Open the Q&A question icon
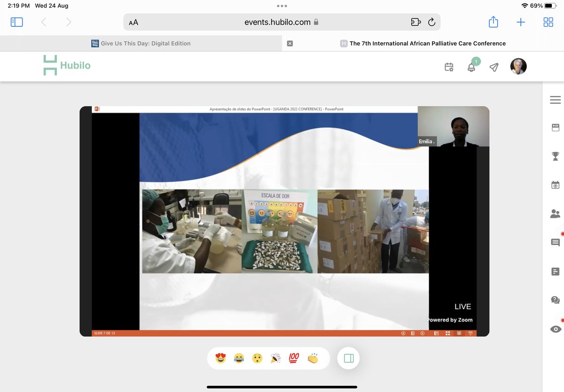The image size is (564, 392). [x=555, y=299]
